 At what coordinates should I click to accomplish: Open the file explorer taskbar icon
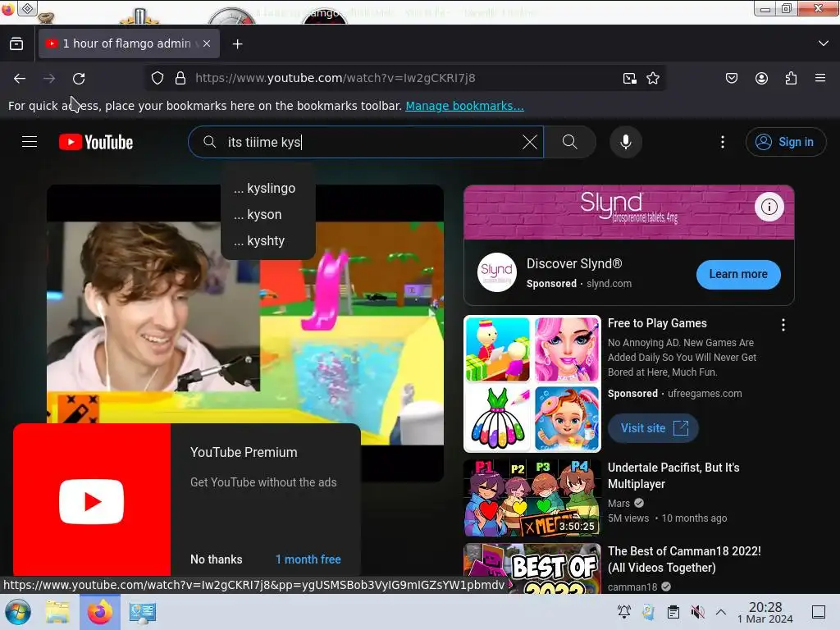57,612
